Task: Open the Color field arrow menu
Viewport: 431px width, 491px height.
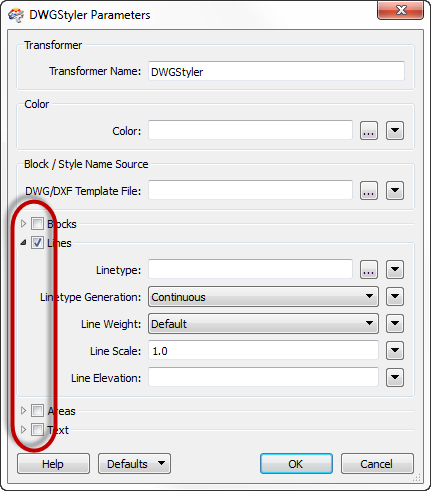Action: point(395,130)
